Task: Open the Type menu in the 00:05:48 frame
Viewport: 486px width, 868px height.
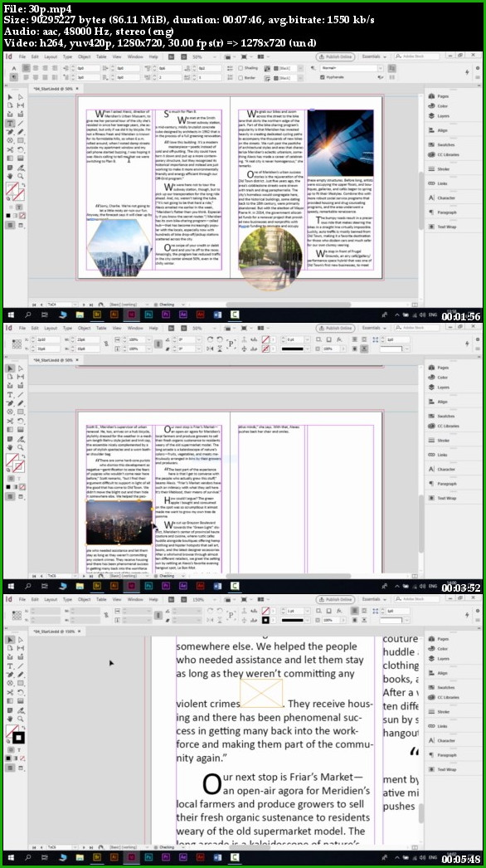Action: (67, 599)
